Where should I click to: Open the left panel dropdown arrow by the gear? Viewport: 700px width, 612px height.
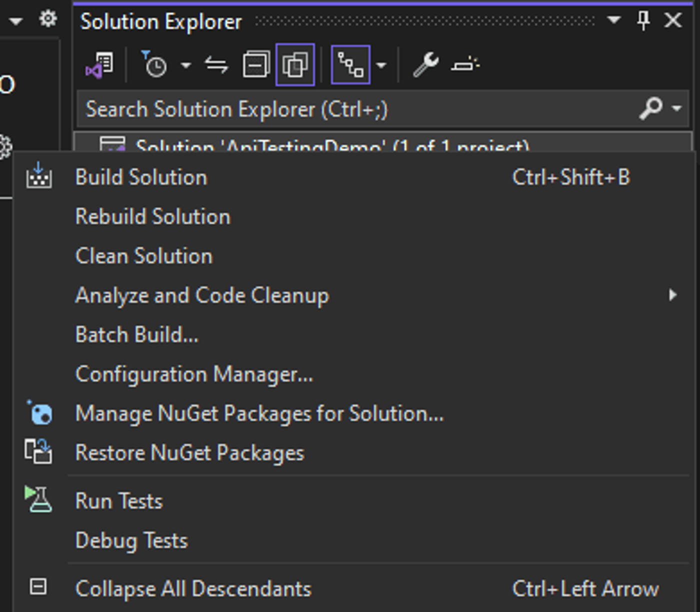coord(15,21)
